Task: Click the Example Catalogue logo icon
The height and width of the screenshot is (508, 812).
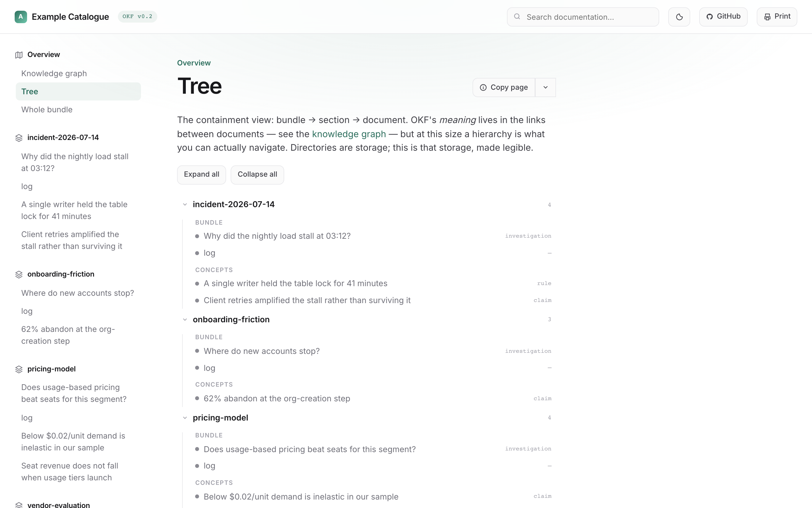Action: coord(21,16)
